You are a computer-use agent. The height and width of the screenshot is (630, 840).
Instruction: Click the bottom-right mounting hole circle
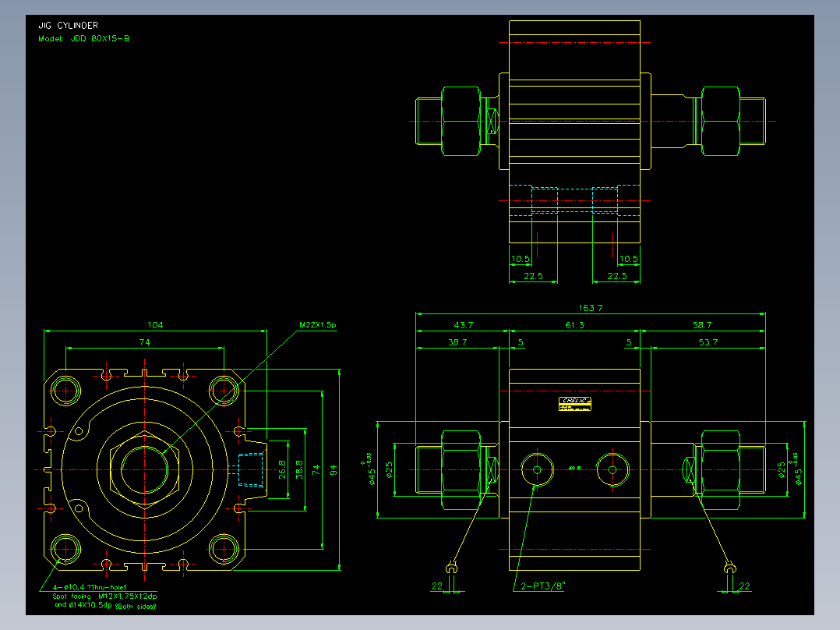(224, 549)
